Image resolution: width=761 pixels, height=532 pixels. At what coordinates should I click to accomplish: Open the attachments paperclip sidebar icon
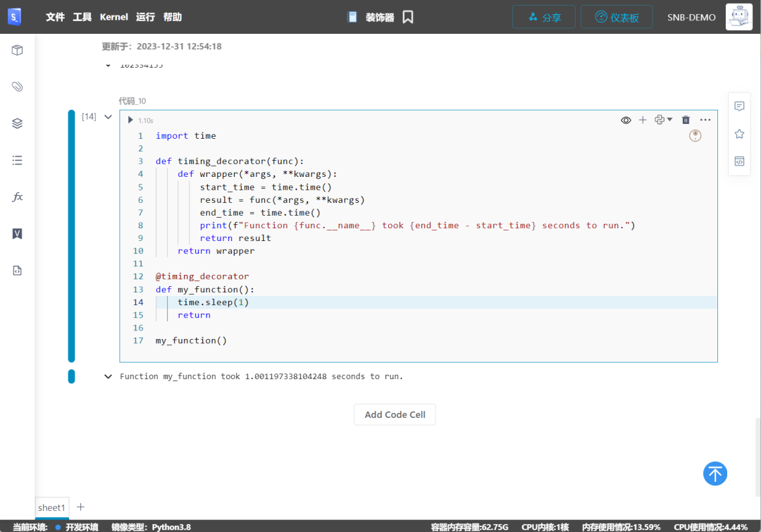(x=18, y=87)
